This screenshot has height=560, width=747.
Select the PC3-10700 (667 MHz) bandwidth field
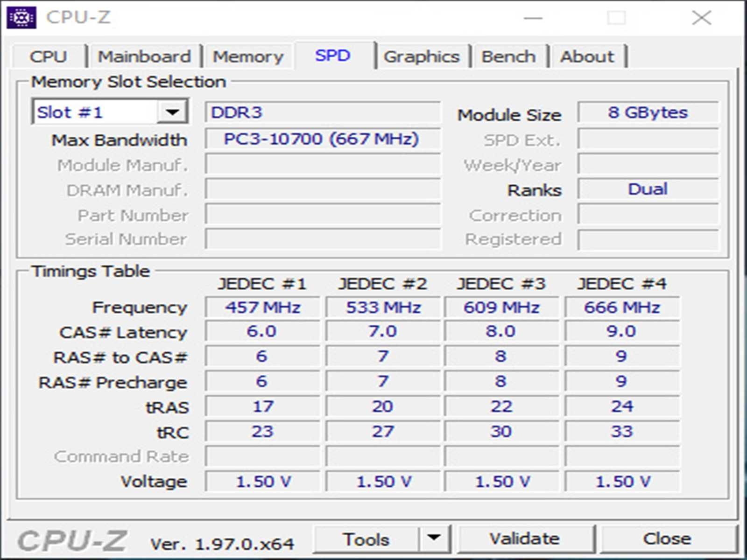pyautogui.click(x=322, y=139)
